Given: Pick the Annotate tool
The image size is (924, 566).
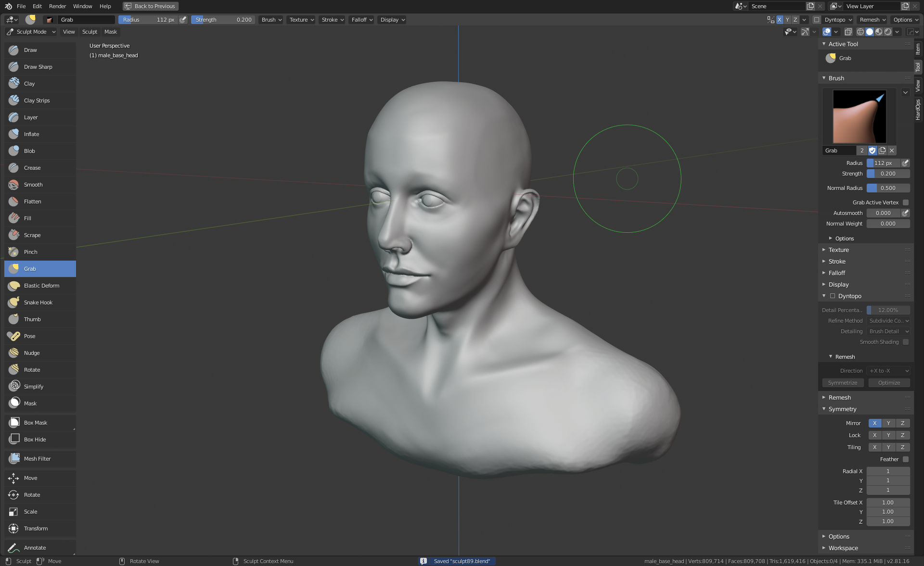Looking at the screenshot, I should tap(35, 548).
